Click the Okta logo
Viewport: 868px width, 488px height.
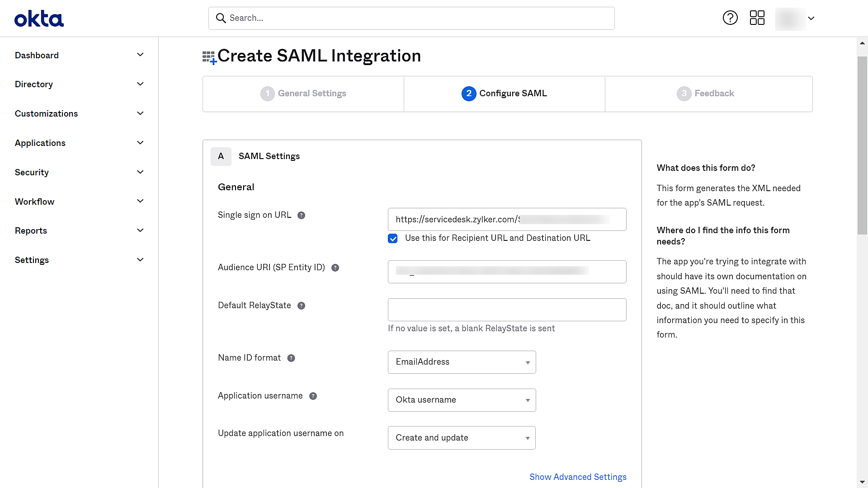click(39, 19)
